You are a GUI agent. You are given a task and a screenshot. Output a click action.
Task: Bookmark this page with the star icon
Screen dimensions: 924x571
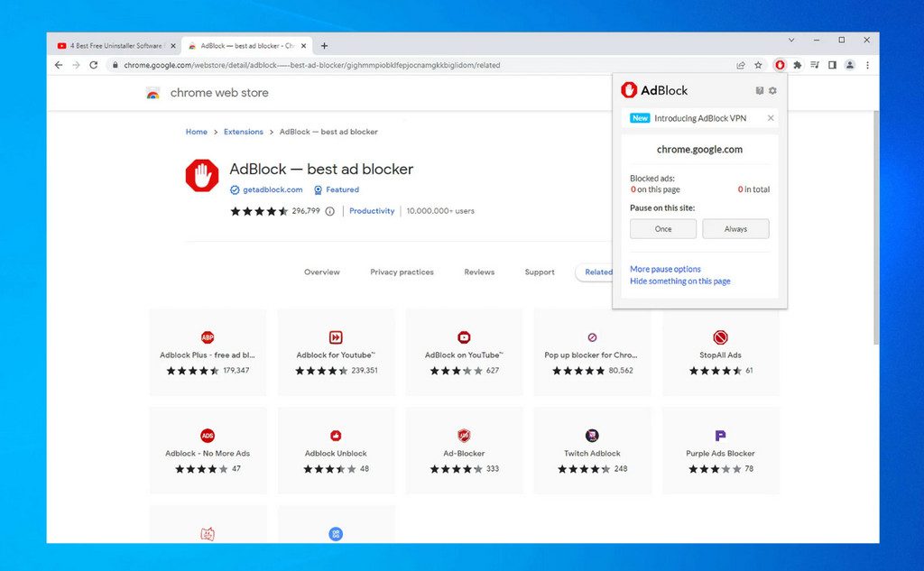758,65
